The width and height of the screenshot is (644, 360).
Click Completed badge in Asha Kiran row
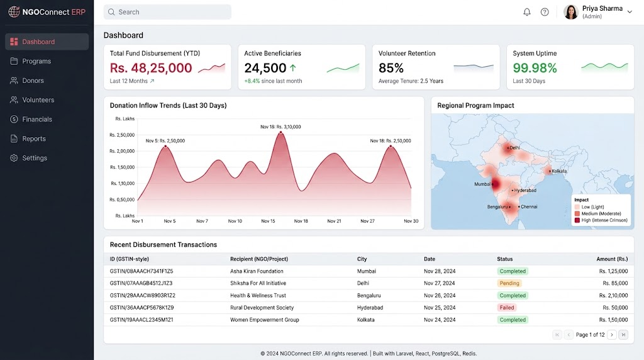pyautogui.click(x=513, y=271)
